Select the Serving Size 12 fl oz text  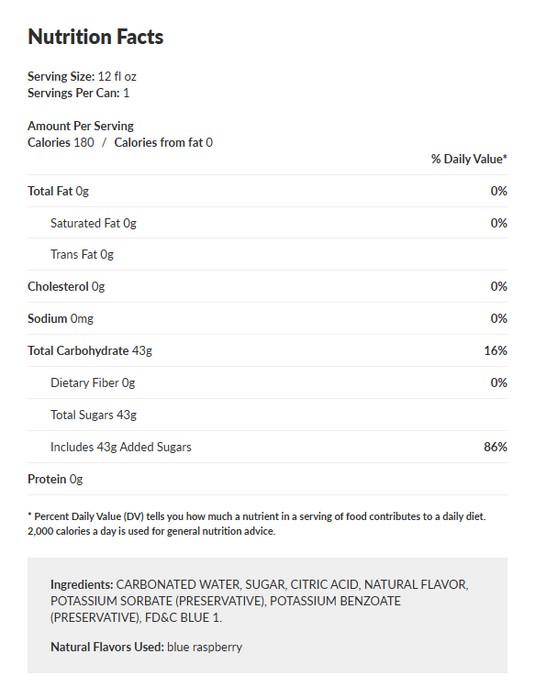82,77
